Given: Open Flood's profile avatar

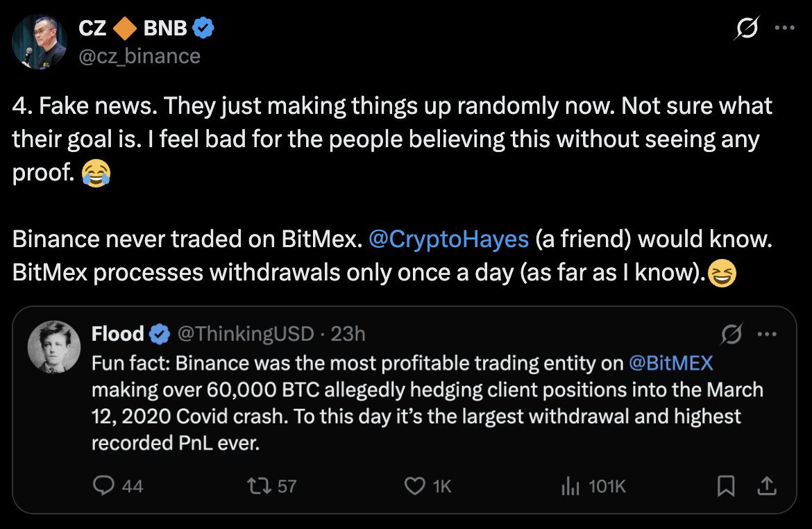Looking at the screenshot, I should pos(54,346).
